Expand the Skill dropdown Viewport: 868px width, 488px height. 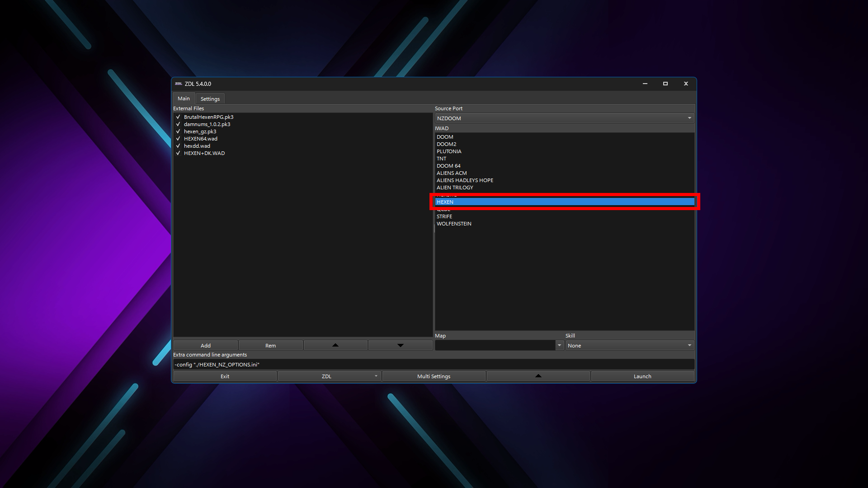629,345
